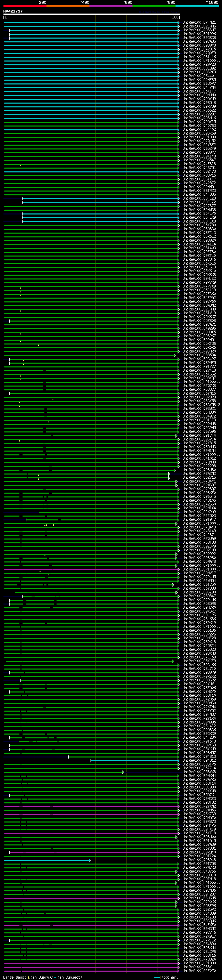
Task: Select hit UniRef100_Q96547
Action: pos(199,160)
